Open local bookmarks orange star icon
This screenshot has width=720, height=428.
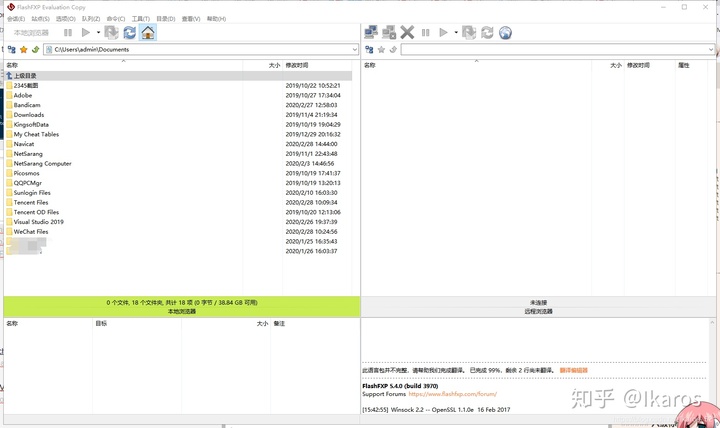point(23,50)
